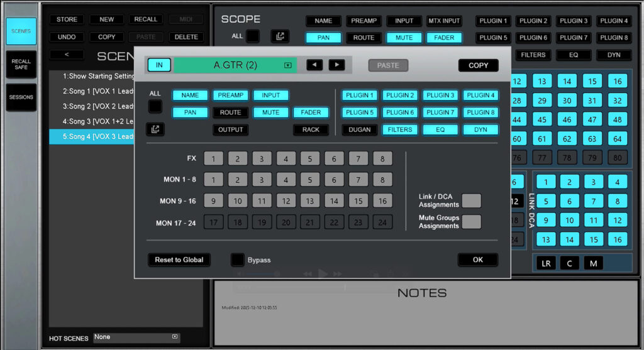Enable ROUTE scope in the channel dialog
This screenshot has width=644, height=350.
pos(230,112)
